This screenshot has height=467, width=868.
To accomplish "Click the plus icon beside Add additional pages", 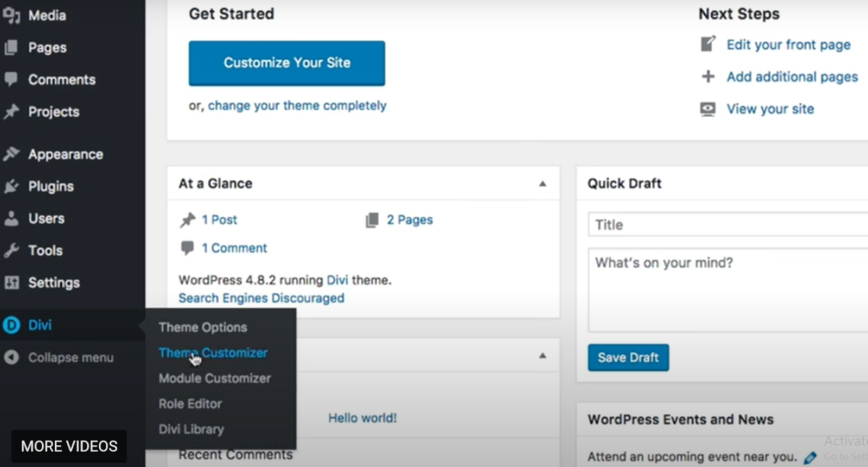I will [x=708, y=76].
